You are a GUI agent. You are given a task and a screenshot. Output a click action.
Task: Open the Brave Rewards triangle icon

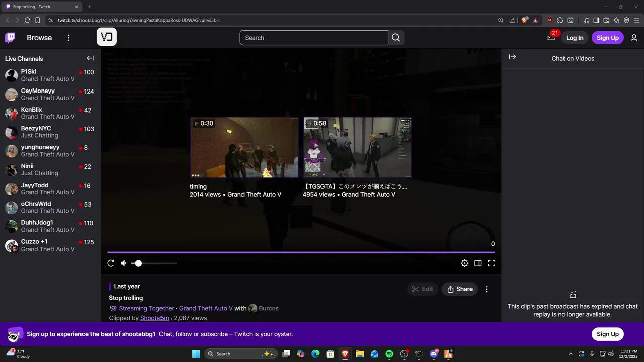pos(535,20)
